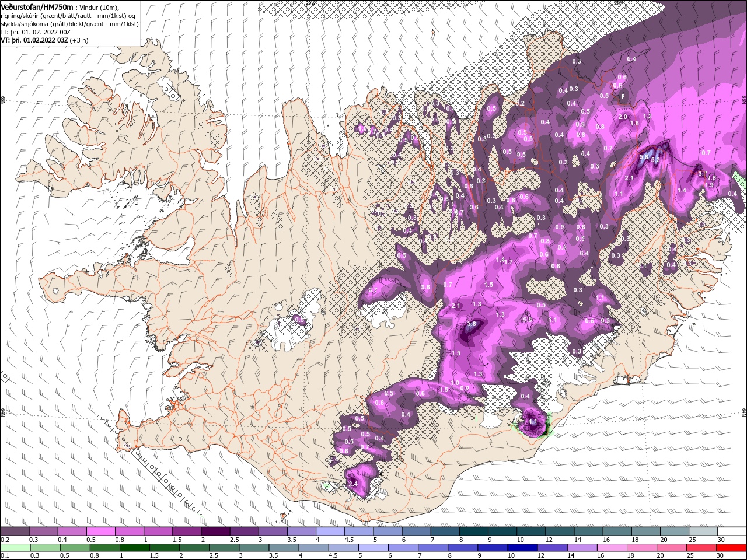The image size is (747, 560).
Task: Pick the top-row legend swatch starting at 1
Action: pos(158,531)
